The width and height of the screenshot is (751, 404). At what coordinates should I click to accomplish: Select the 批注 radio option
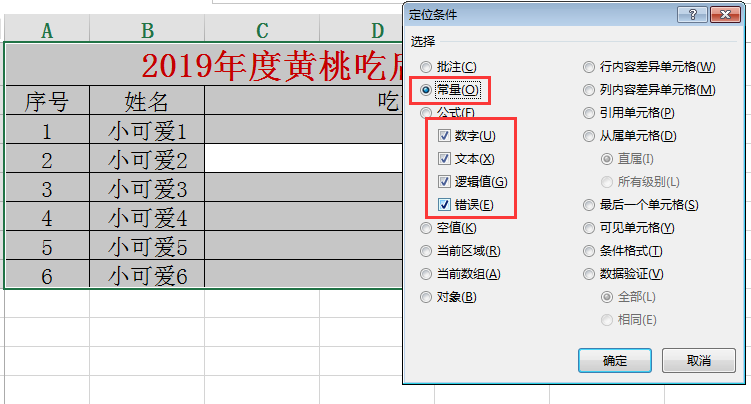[428, 67]
